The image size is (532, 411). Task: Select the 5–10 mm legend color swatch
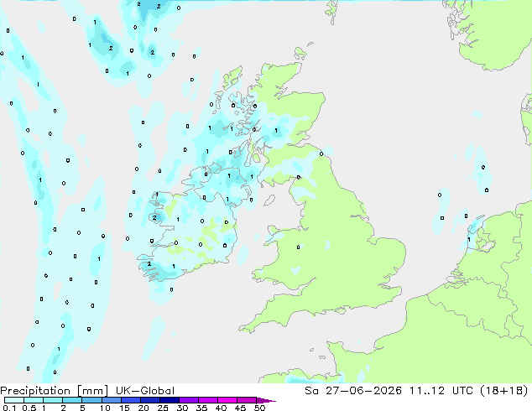pyautogui.click(x=91, y=400)
